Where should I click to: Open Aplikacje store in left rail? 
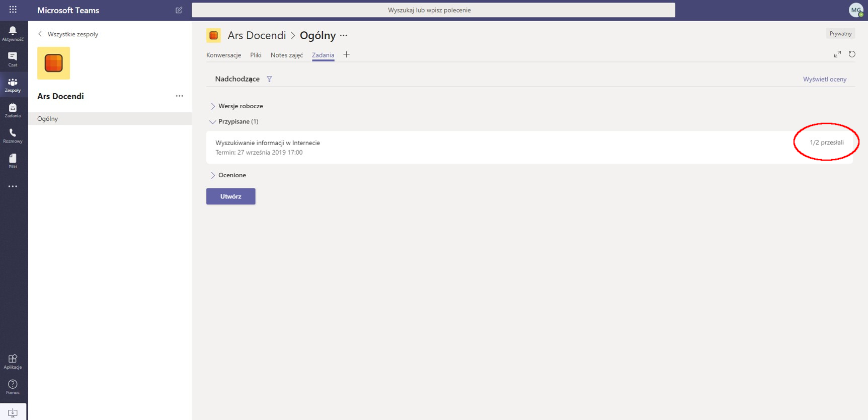pos(13,362)
